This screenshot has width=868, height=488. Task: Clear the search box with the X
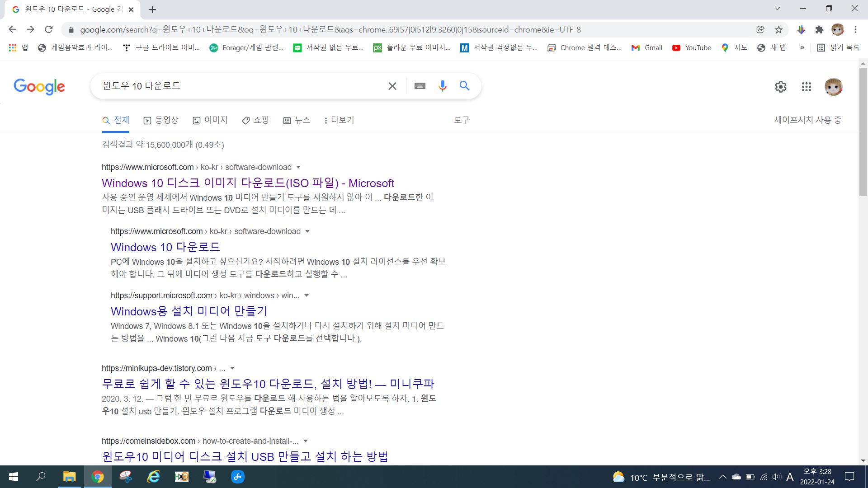point(392,86)
